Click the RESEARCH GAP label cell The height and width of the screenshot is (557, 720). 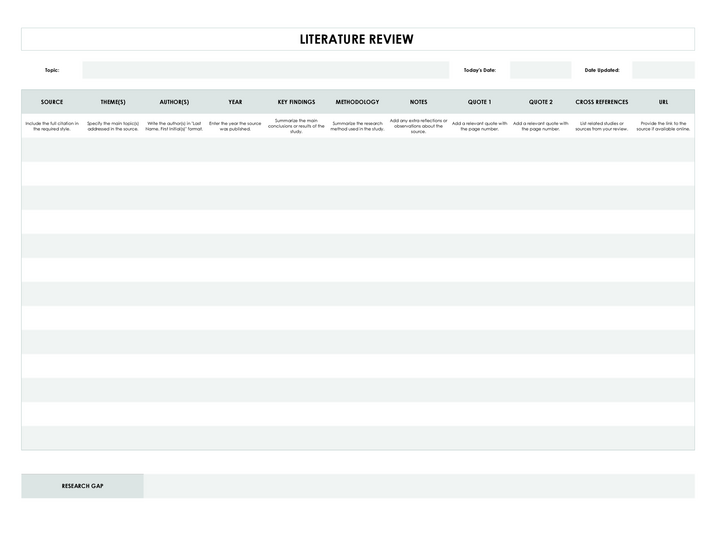point(82,486)
